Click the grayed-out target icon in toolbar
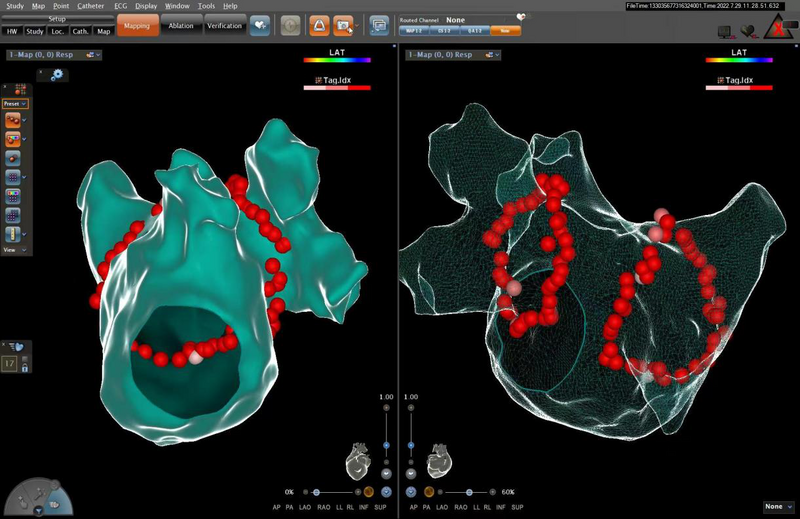 coord(290,25)
